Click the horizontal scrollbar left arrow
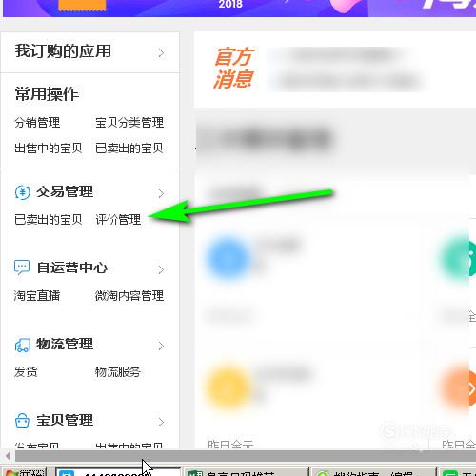Image resolution: width=476 pixels, height=476 pixels. click(x=7, y=456)
